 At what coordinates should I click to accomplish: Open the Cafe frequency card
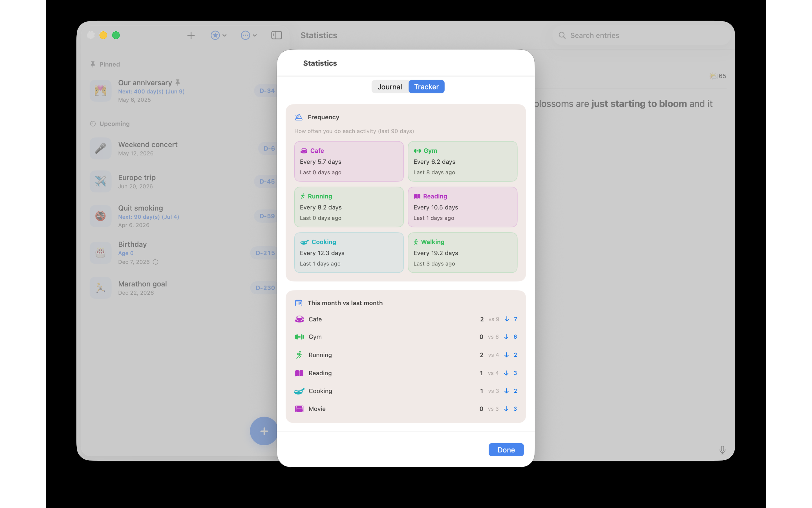tap(348, 161)
